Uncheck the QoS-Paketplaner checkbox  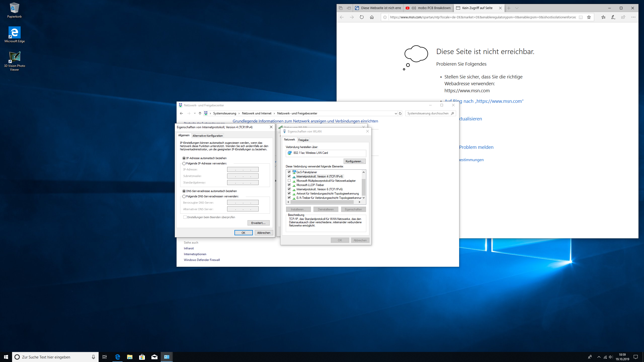point(289,172)
